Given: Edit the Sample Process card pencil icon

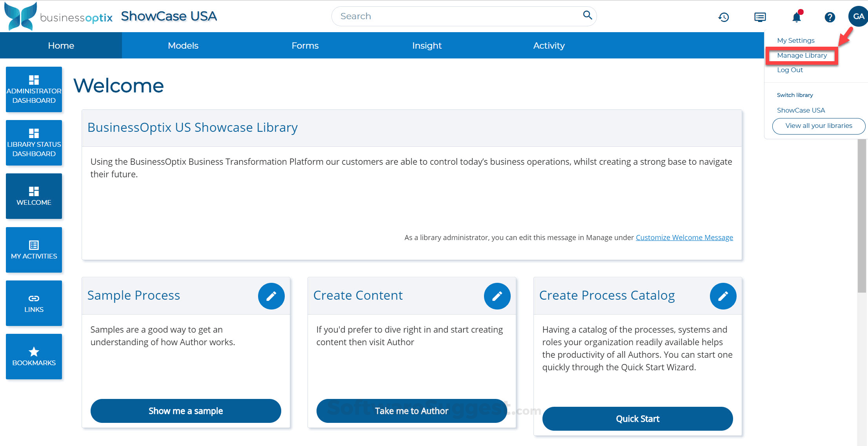Looking at the screenshot, I should tap(271, 296).
